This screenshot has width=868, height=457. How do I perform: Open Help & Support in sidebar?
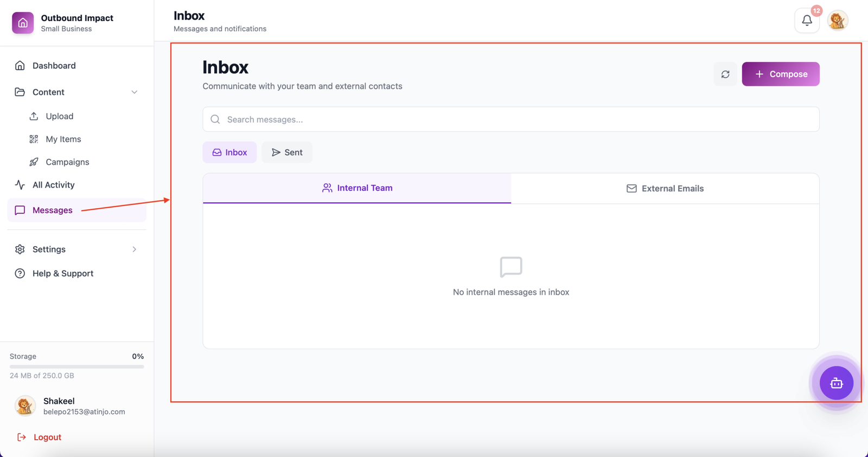(62, 274)
